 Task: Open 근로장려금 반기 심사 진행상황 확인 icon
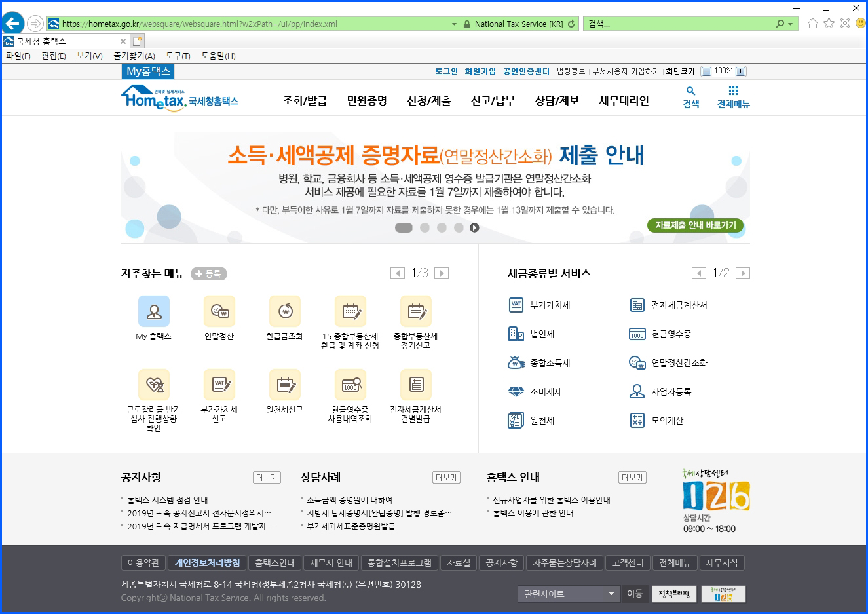point(154,385)
